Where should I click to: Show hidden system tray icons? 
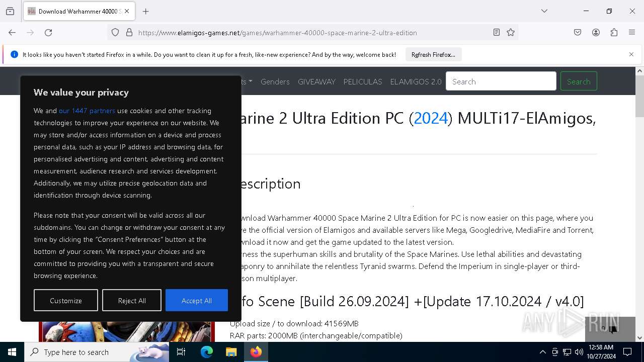(x=542, y=352)
